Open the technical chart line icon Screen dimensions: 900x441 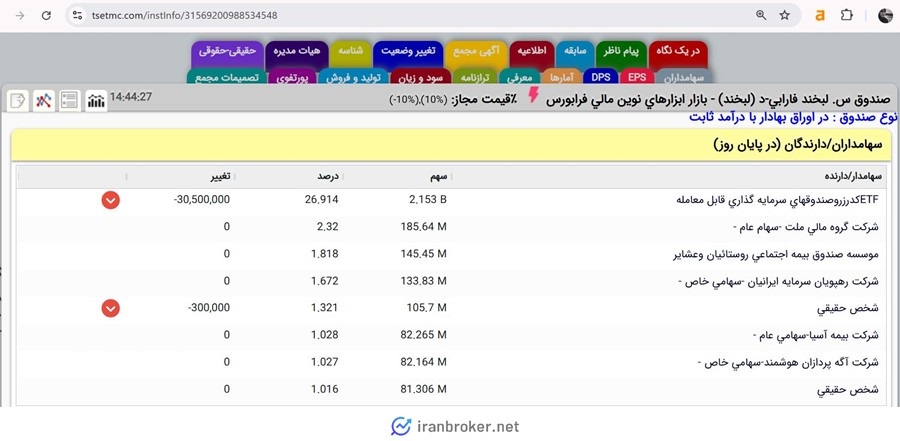[44, 100]
